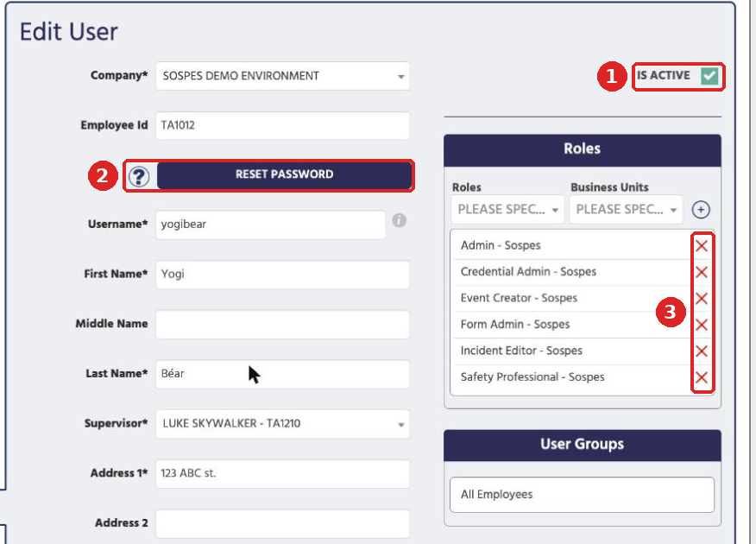Toggle the Is Active checkbox
Image resolution: width=756 pixels, height=544 pixels.
point(709,76)
